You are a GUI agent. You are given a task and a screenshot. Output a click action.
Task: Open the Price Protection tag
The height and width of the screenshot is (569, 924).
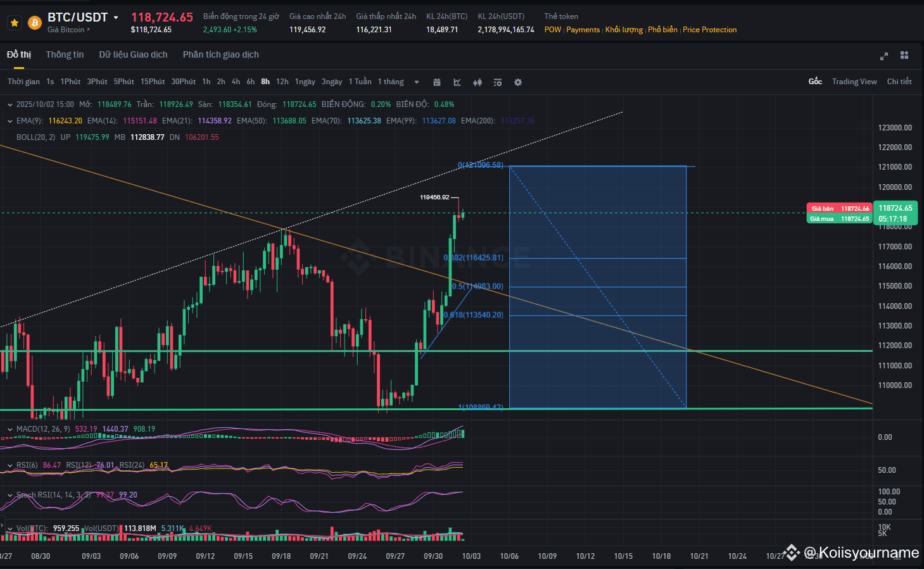coord(709,30)
